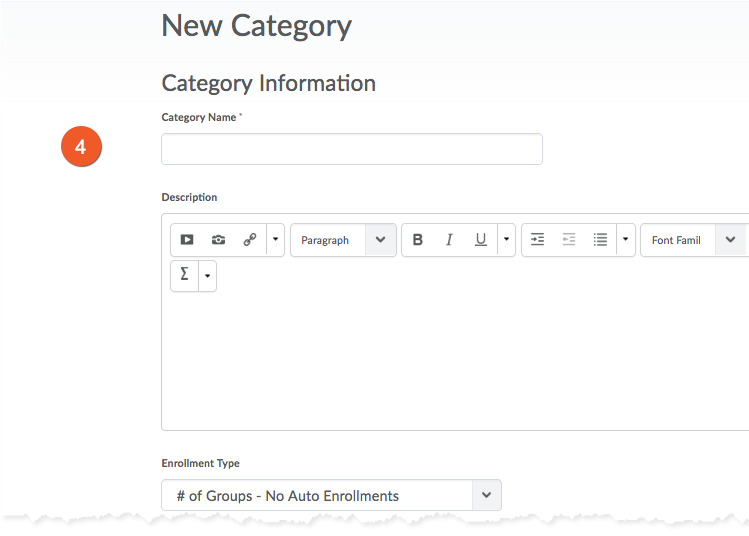The width and height of the screenshot is (749, 536).
Task: Expand equation options arrow beside Sigma
Action: tap(207, 276)
